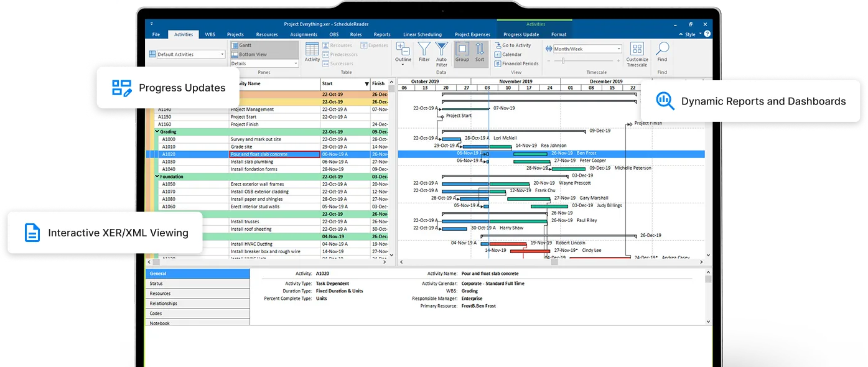Open the Calendar view option

508,54
